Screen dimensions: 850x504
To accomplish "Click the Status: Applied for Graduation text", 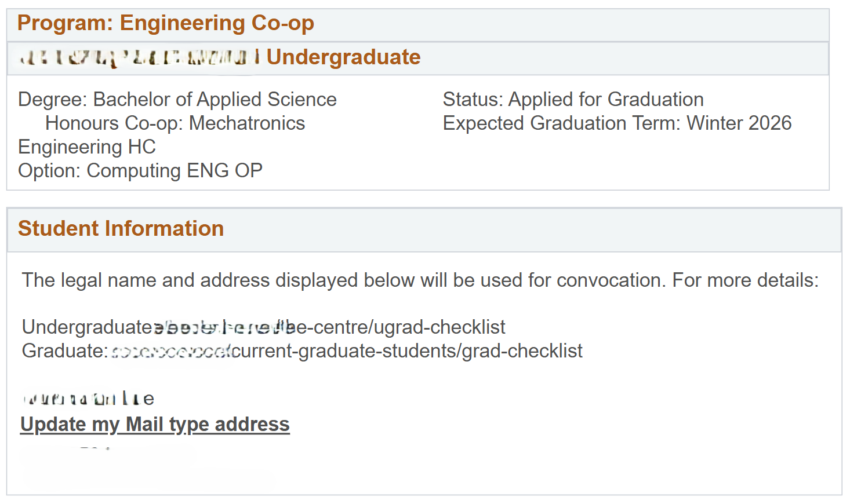I will [x=573, y=100].
